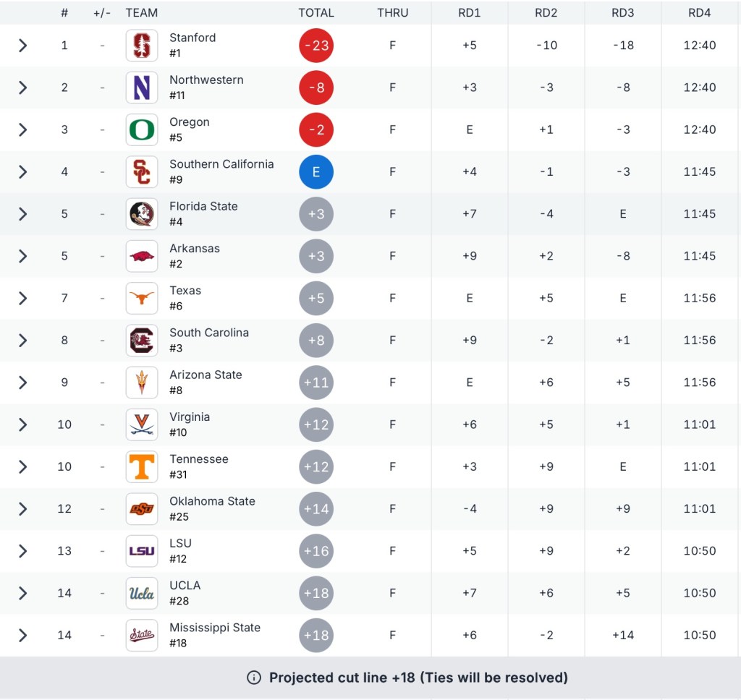
Task: Open the Arizona State team name link
Action: tap(206, 375)
